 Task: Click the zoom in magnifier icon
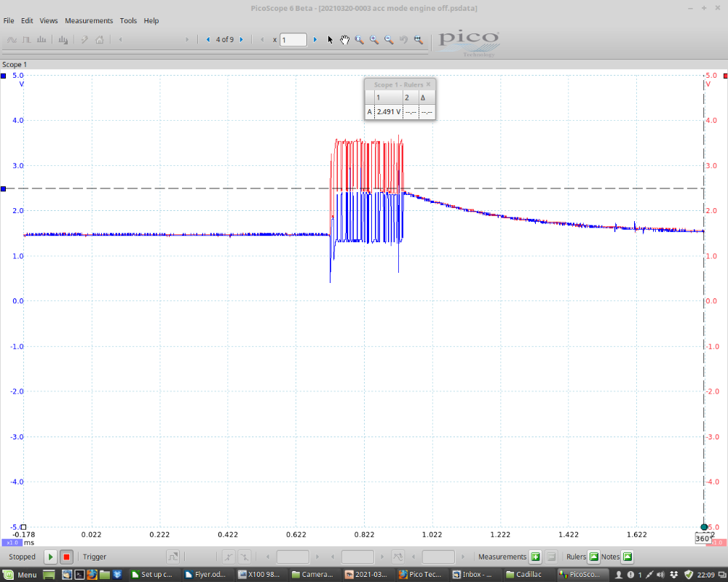(374, 40)
